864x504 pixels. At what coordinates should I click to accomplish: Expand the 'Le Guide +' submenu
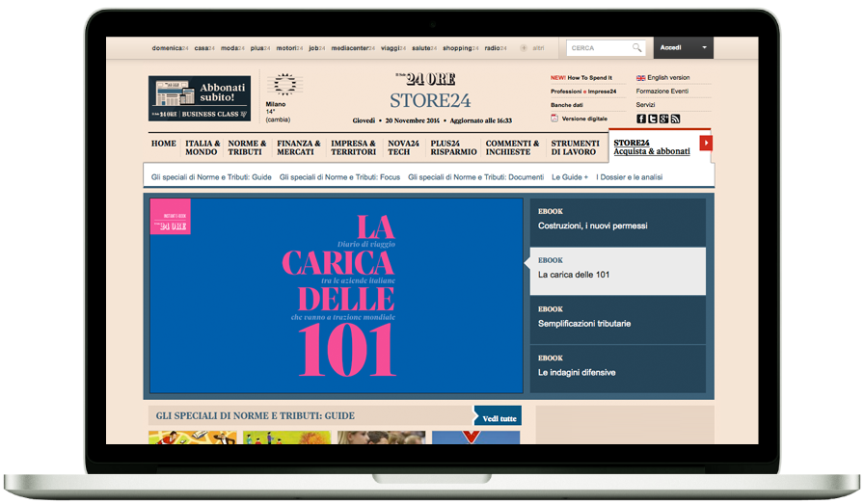[569, 177]
